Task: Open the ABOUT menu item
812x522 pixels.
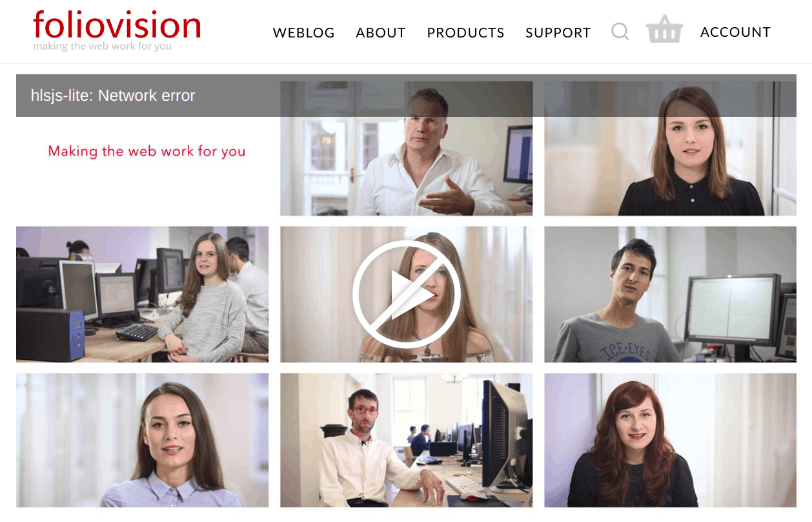Action: [381, 33]
